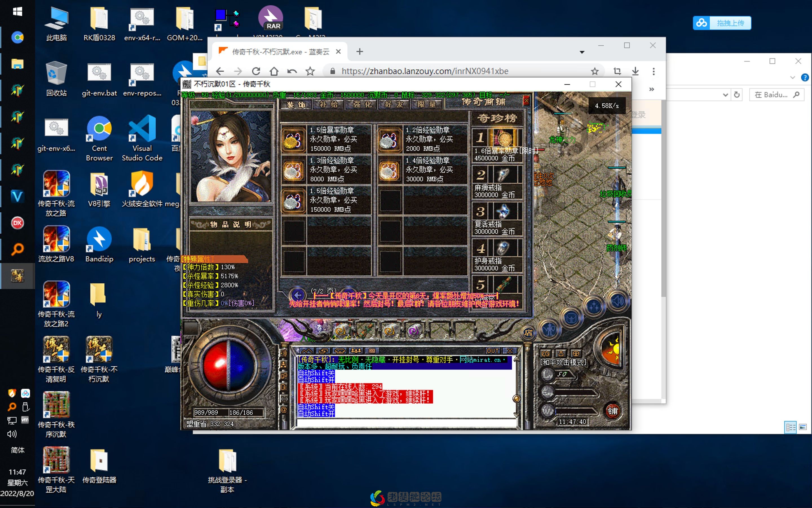Click the chat message input field
812x508 pixels.
[406, 423]
